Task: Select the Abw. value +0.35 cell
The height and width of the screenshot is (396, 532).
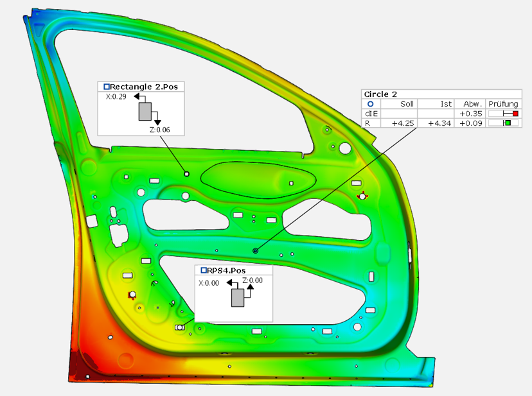Action: pos(470,113)
